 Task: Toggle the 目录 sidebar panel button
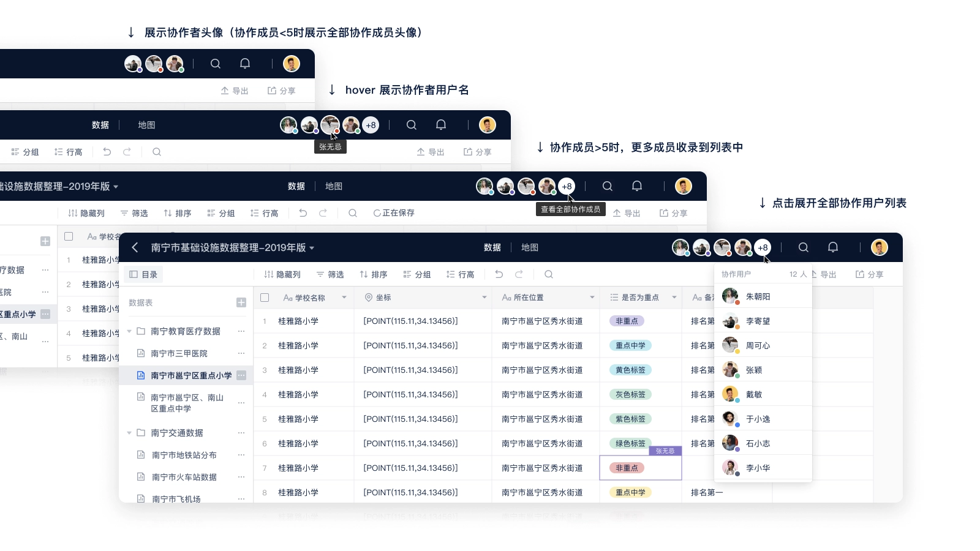click(143, 274)
